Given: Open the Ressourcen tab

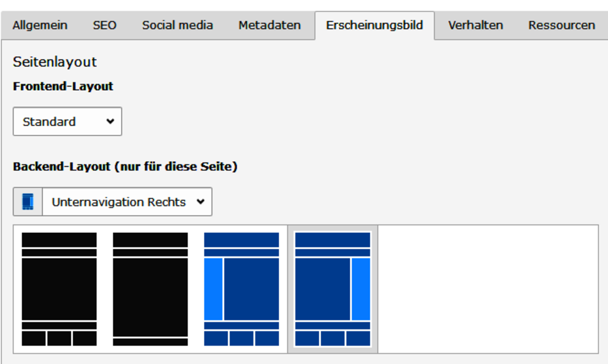Looking at the screenshot, I should pos(561,26).
